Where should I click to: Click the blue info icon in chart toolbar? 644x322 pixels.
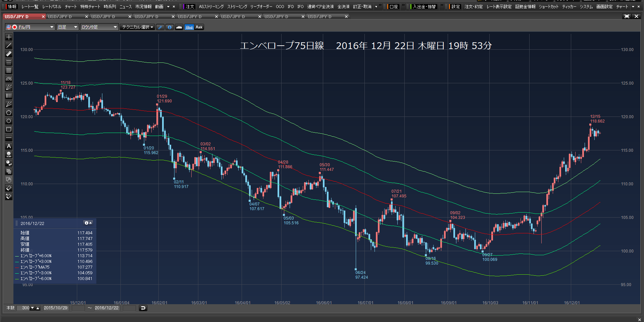(170, 27)
